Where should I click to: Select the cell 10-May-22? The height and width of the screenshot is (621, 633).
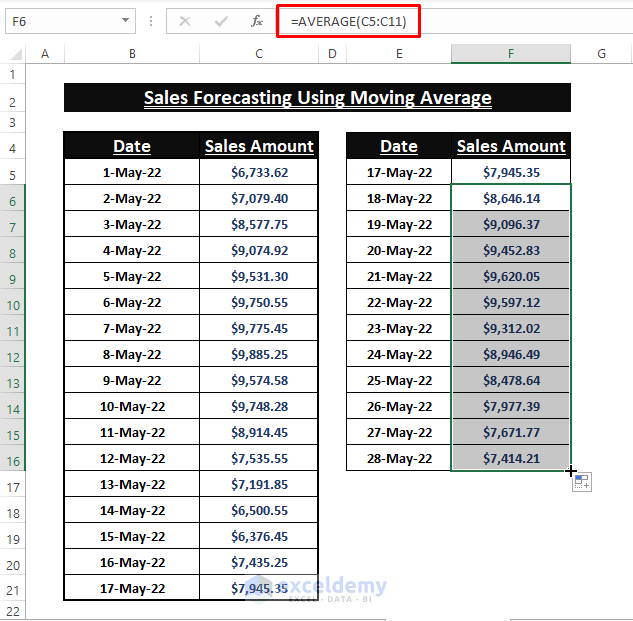pyautogui.click(x=132, y=407)
